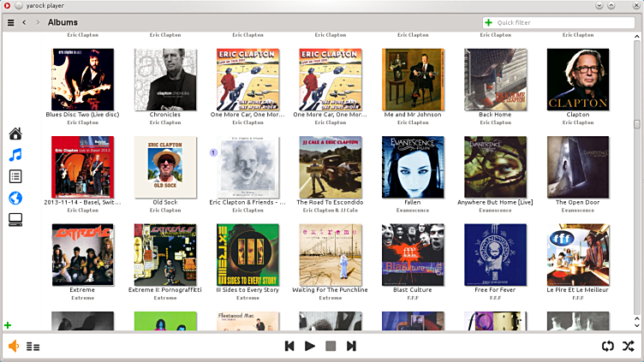This screenshot has width=644, height=362.
Task: Open the playlist view in sidebar
Action: coord(15,176)
